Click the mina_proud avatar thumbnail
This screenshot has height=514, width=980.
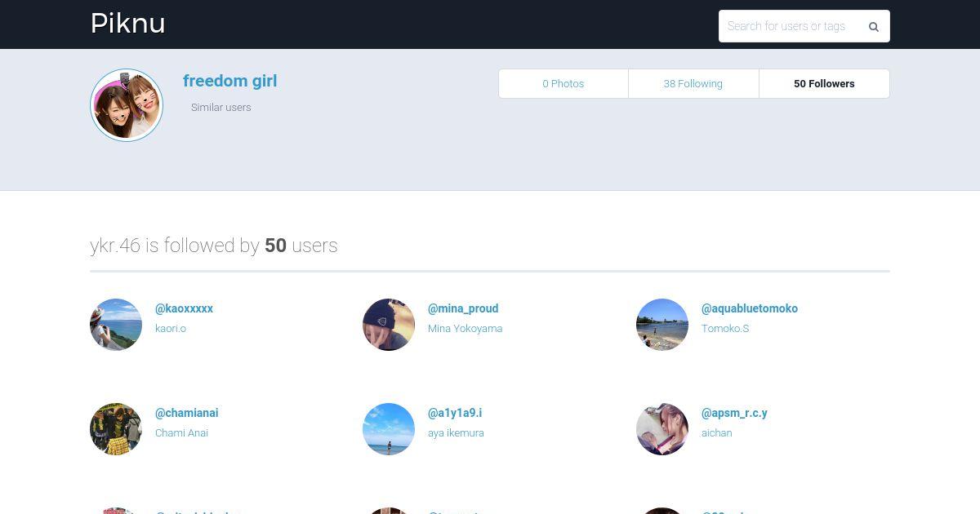(389, 325)
